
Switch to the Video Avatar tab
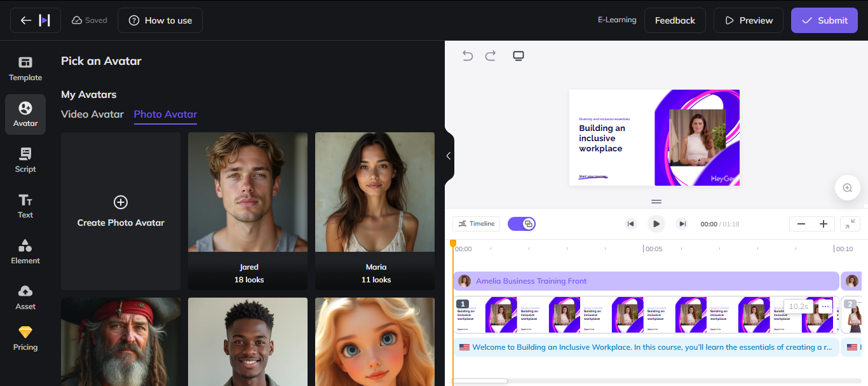click(92, 114)
